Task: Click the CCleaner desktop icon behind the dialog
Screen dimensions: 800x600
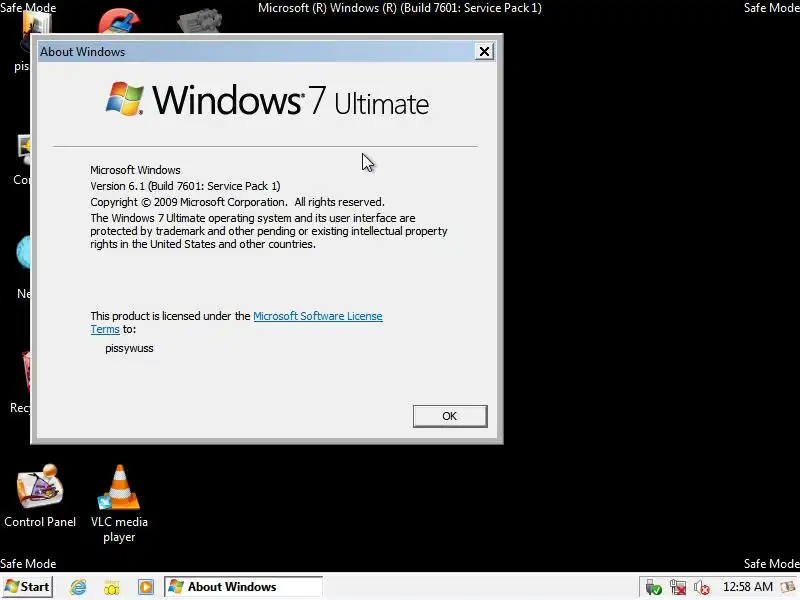Action: [x=119, y=20]
